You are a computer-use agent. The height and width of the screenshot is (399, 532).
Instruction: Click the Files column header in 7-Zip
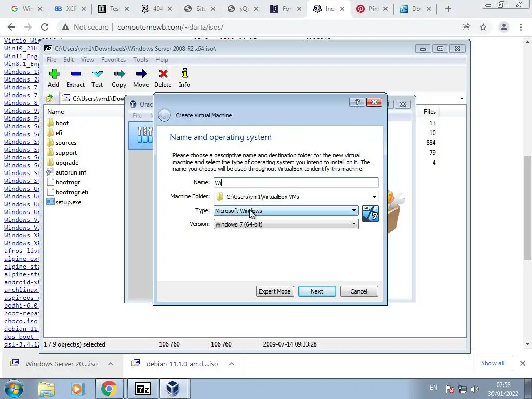pyautogui.click(x=430, y=112)
